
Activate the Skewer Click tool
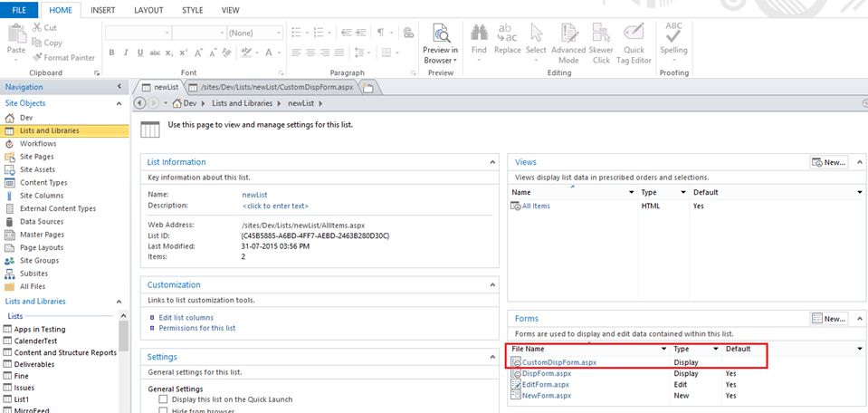point(601,44)
